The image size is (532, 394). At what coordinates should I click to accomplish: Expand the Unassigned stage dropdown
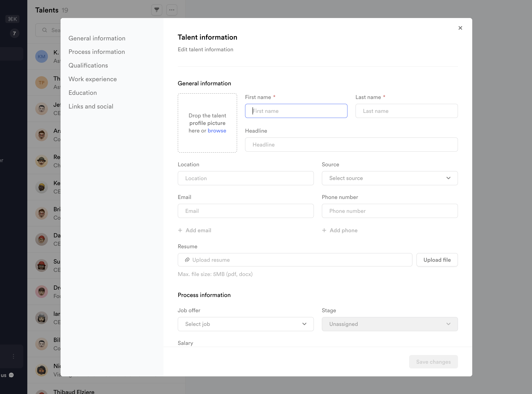(x=389, y=324)
